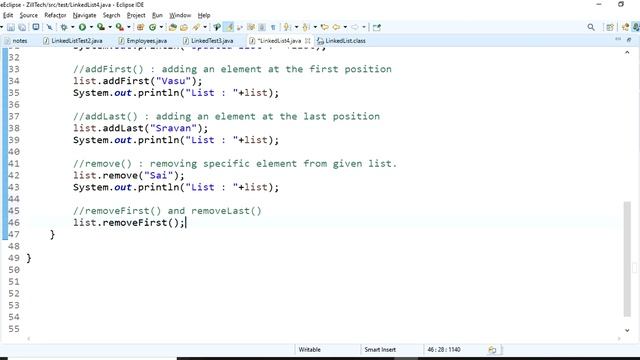Toggle the Java editor breadcrumb
The image size is (640, 360).
click(217, 27)
